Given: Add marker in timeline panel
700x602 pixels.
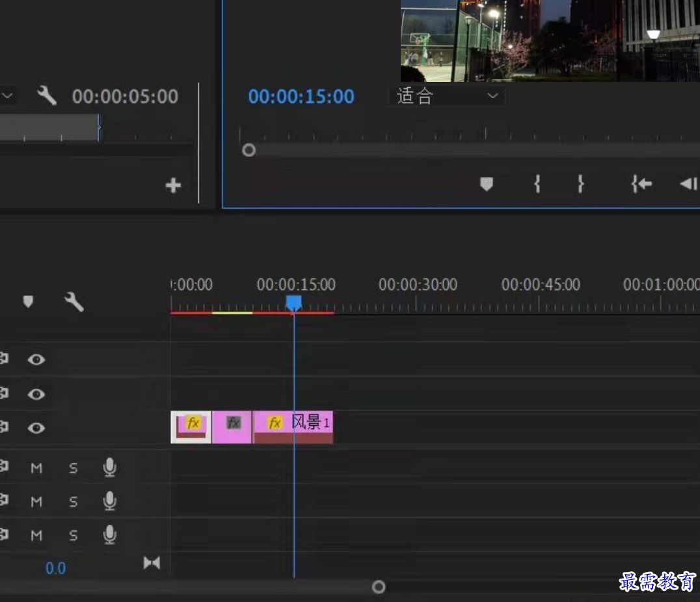Looking at the screenshot, I should click(x=28, y=301).
